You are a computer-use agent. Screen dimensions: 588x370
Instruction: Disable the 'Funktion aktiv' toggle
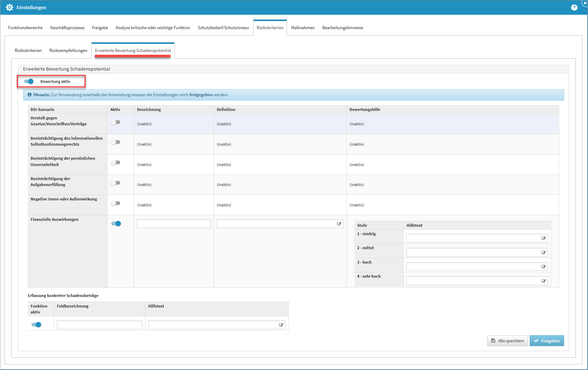[x=36, y=325]
